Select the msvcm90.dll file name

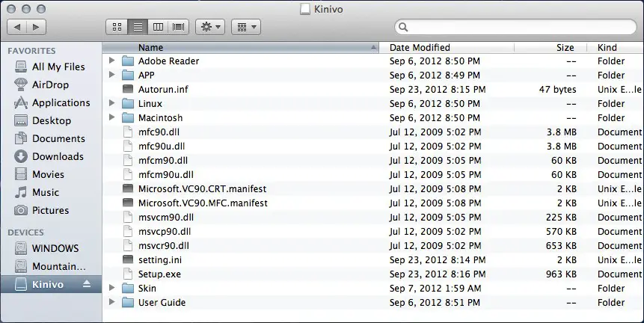[x=166, y=217]
